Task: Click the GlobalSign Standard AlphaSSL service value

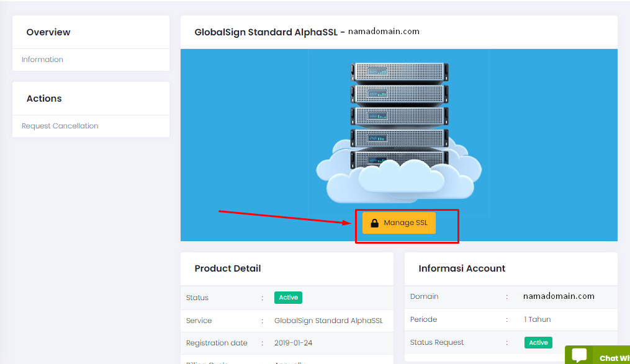Action: [328, 321]
